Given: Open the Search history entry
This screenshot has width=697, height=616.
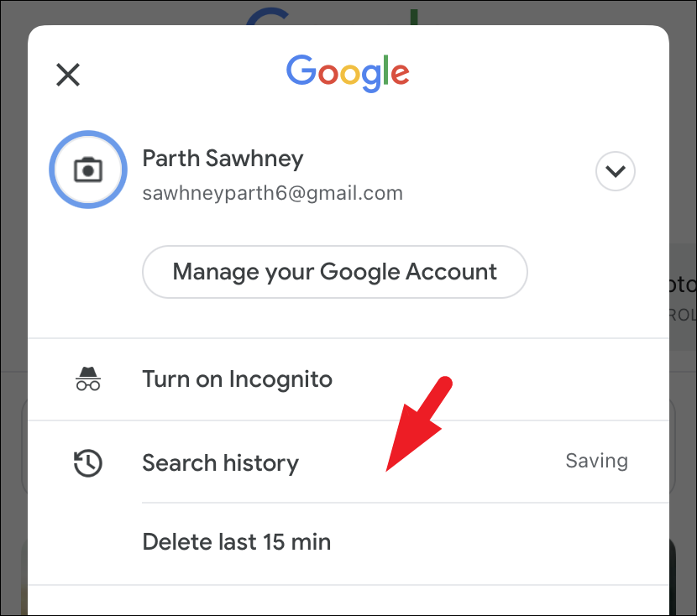Looking at the screenshot, I should point(348,462).
